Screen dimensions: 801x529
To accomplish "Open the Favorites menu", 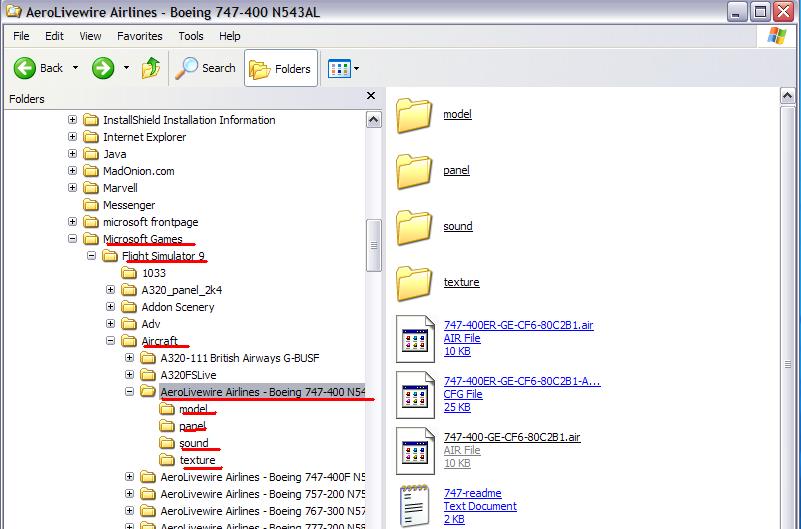I will pyautogui.click(x=139, y=36).
